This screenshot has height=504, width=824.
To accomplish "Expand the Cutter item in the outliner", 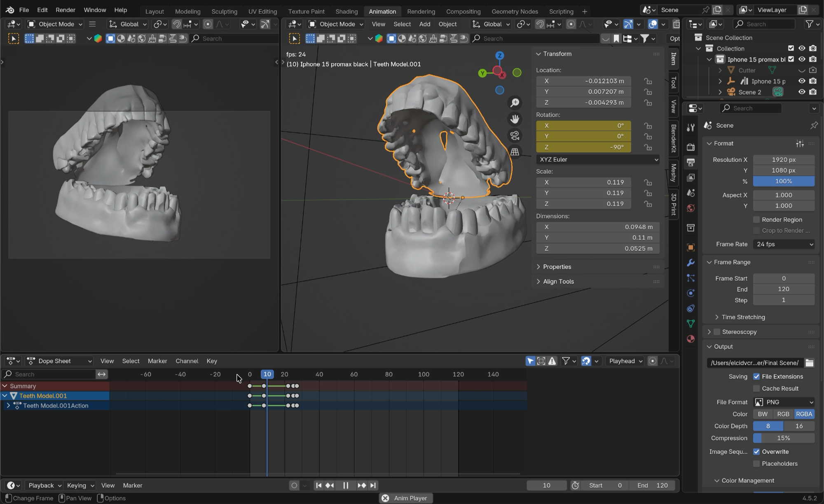I will coord(720,70).
